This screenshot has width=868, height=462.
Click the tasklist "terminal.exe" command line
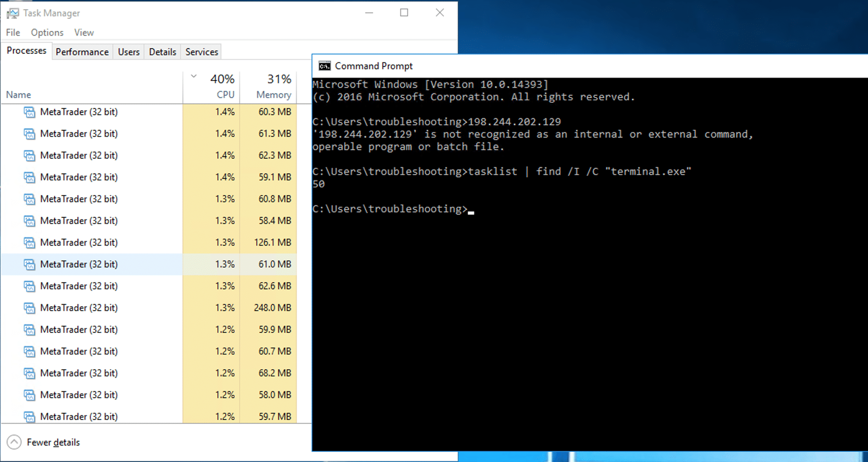502,171
